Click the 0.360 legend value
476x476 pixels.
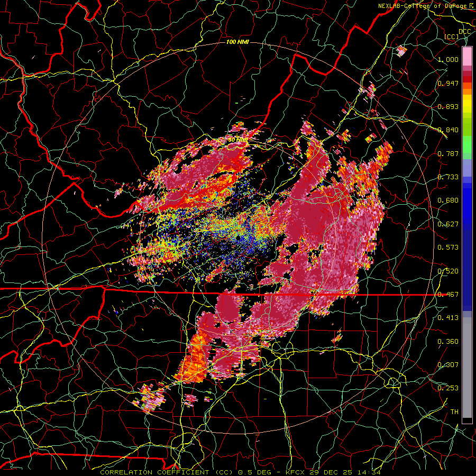448,341
